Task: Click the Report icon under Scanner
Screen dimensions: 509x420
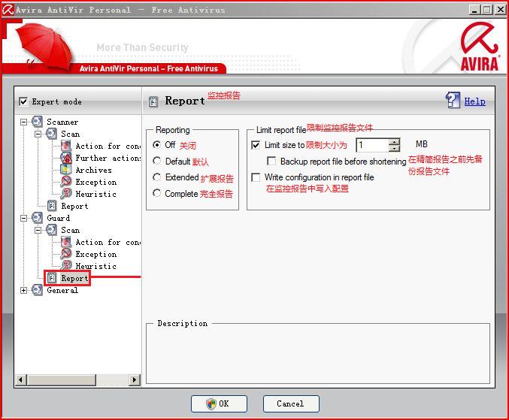Action: click(x=52, y=206)
